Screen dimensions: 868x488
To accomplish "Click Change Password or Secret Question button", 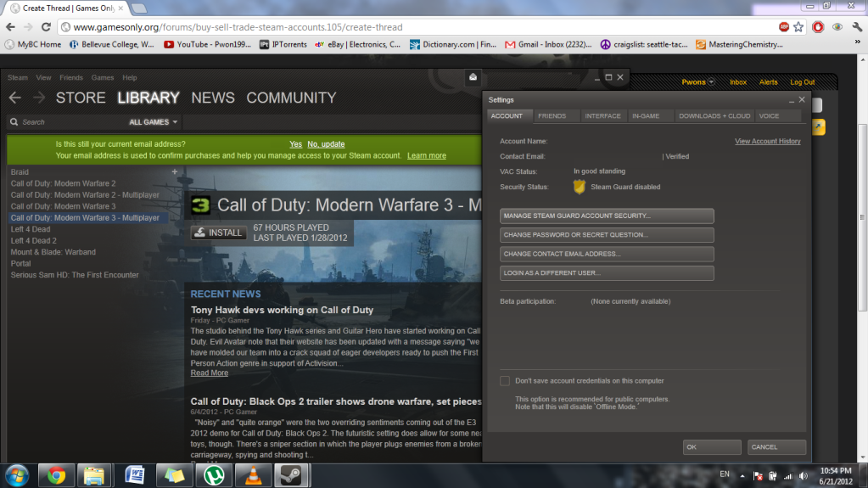I will 607,235.
